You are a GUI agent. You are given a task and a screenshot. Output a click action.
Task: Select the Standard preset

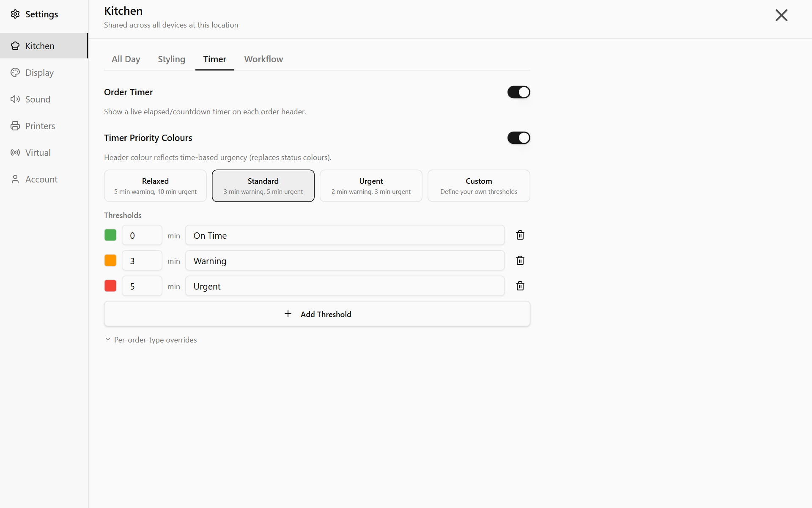click(x=263, y=186)
